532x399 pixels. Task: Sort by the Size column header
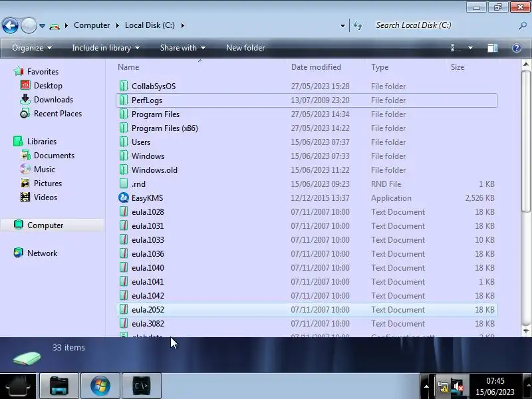[458, 67]
